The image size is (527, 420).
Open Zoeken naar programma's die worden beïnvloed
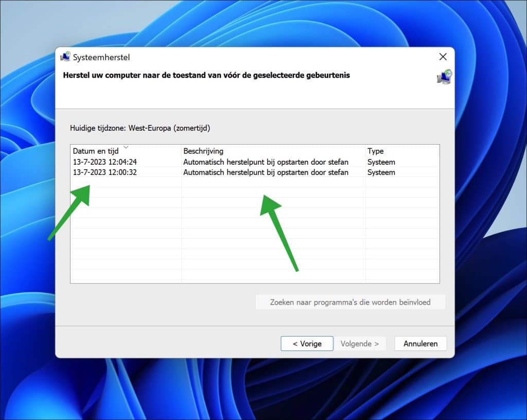(350, 302)
